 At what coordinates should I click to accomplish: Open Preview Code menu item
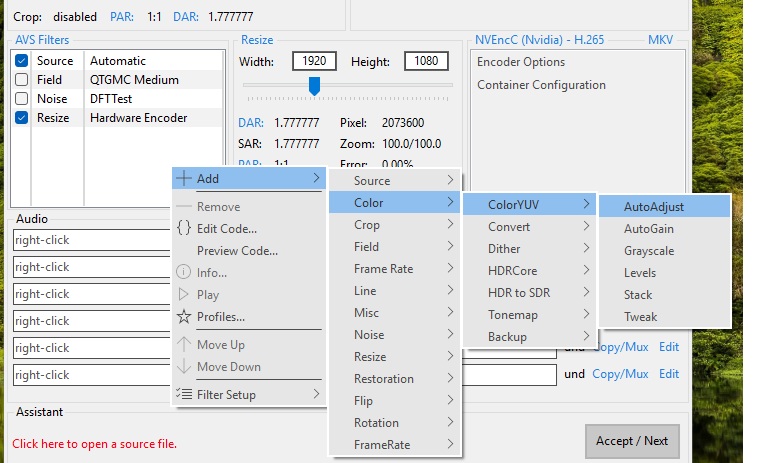tap(249, 251)
